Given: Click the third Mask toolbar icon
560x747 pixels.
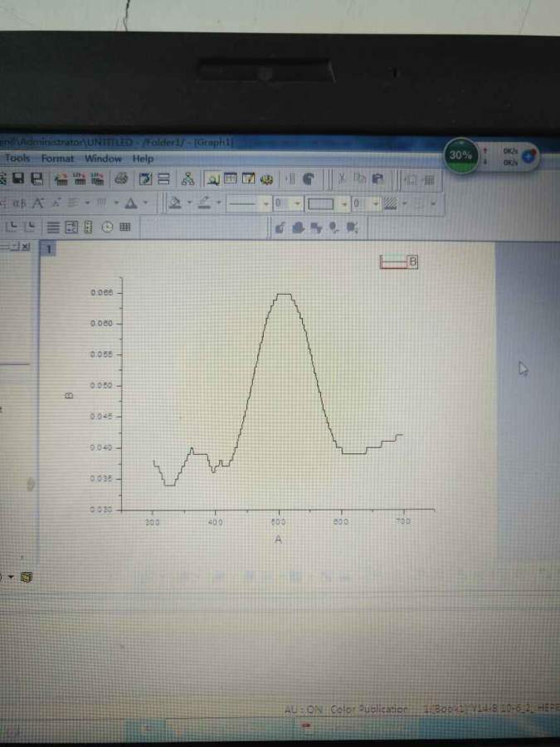Looking at the screenshot, I should pos(316,228).
